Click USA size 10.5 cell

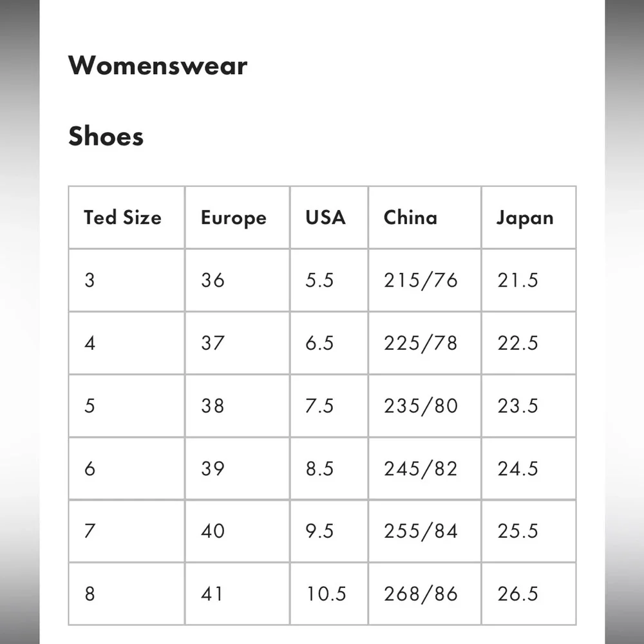tap(329, 594)
